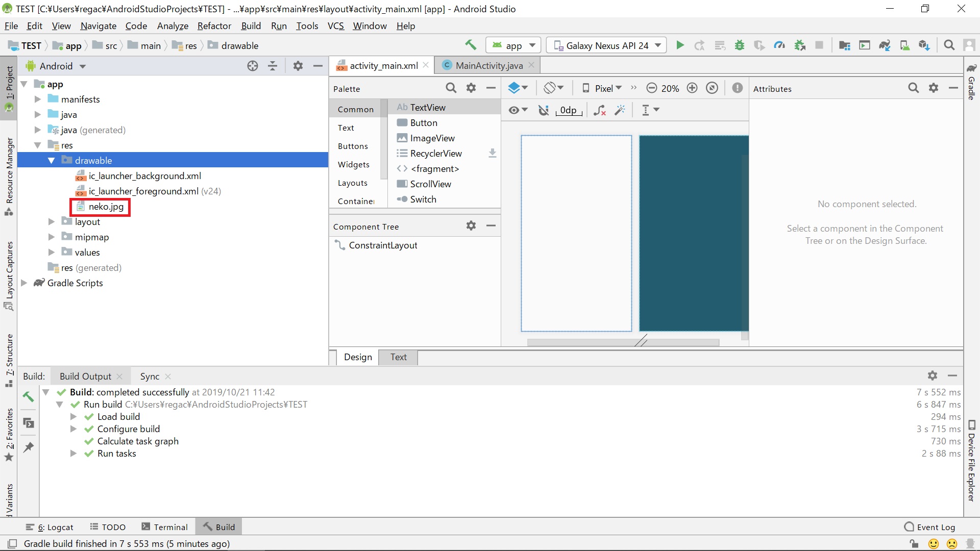980x551 pixels.
Task: Open the TODO tool window
Action: point(108,527)
